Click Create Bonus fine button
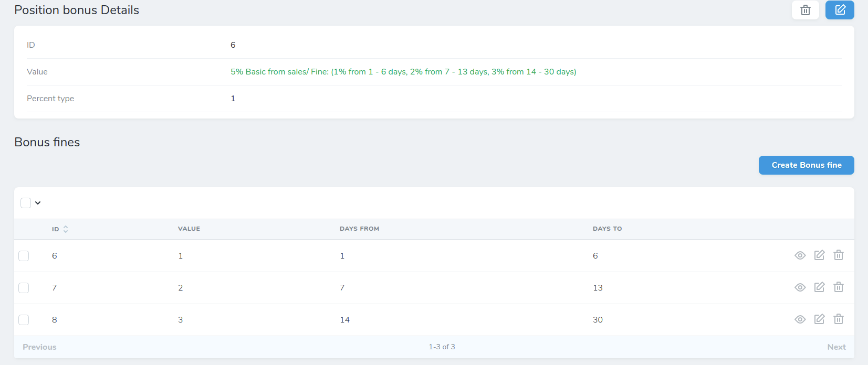 coord(806,165)
